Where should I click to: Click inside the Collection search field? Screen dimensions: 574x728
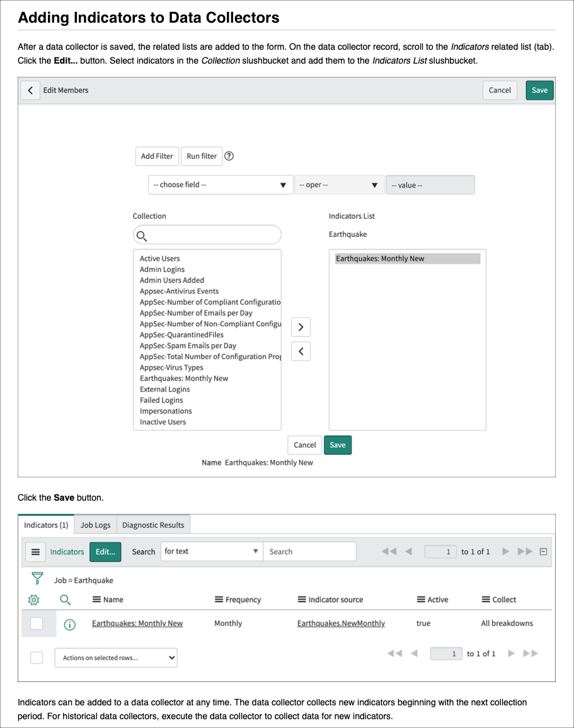pos(208,234)
